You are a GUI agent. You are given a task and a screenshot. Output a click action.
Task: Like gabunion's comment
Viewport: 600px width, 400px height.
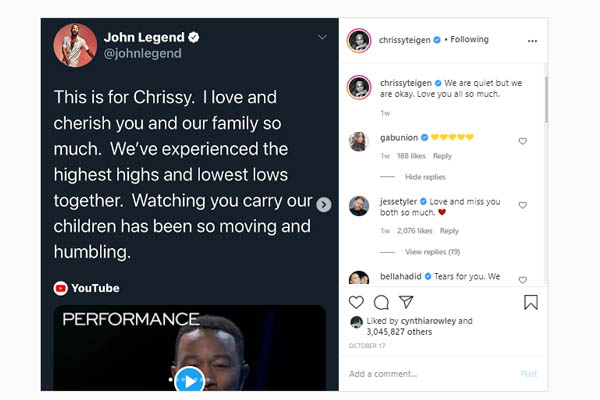pyautogui.click(x=523, y=141)
